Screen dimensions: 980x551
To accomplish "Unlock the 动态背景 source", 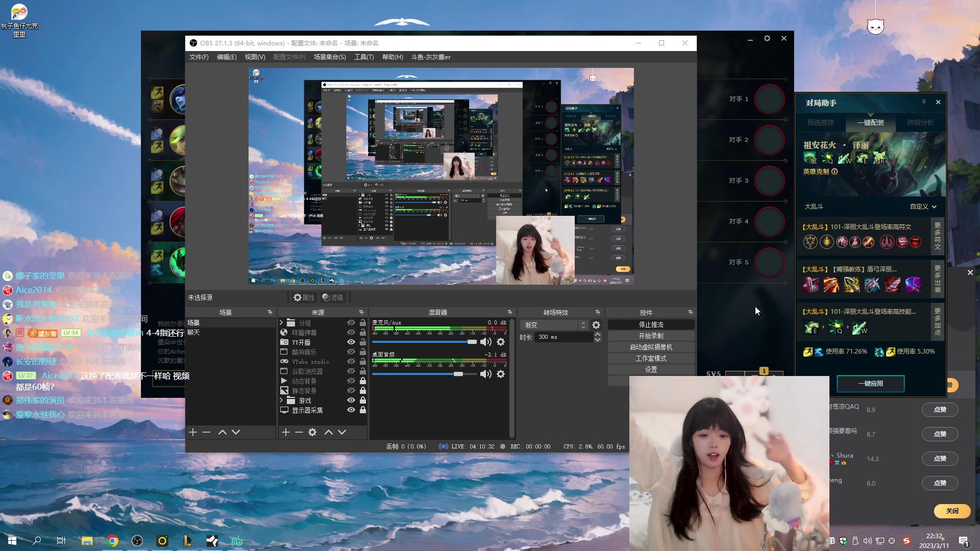I will coord(363,381).
